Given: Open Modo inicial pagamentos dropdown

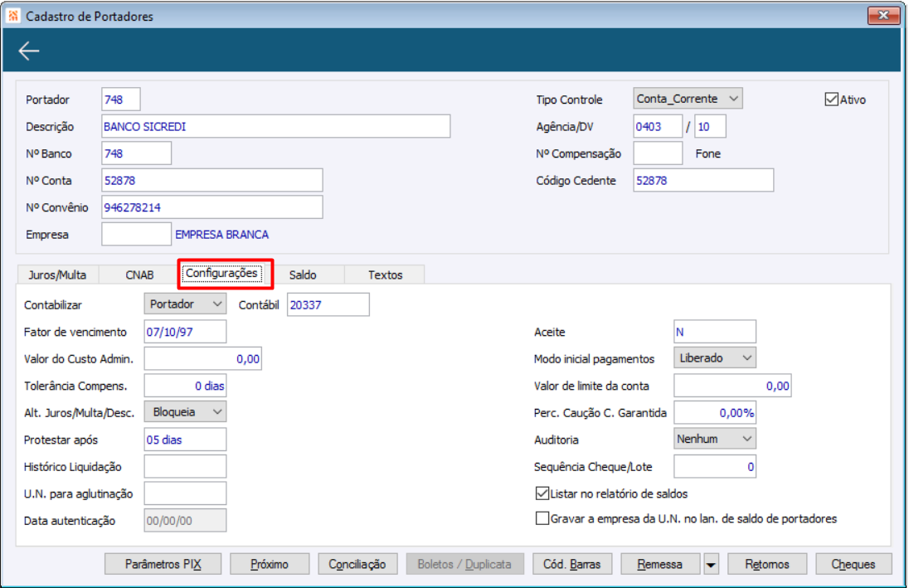Looking at the screenshot, I should tap(715, 358).
